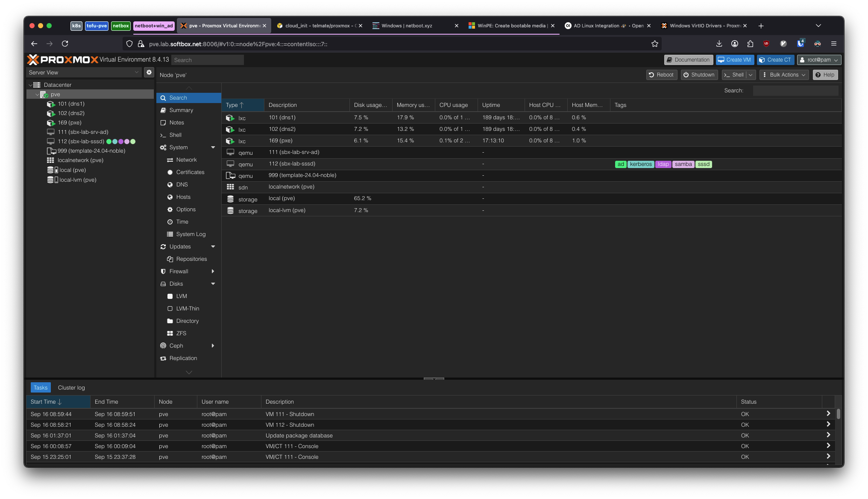Open Network settings under System
Viewport: 868px width, 499px height.
tap(185, 159)
